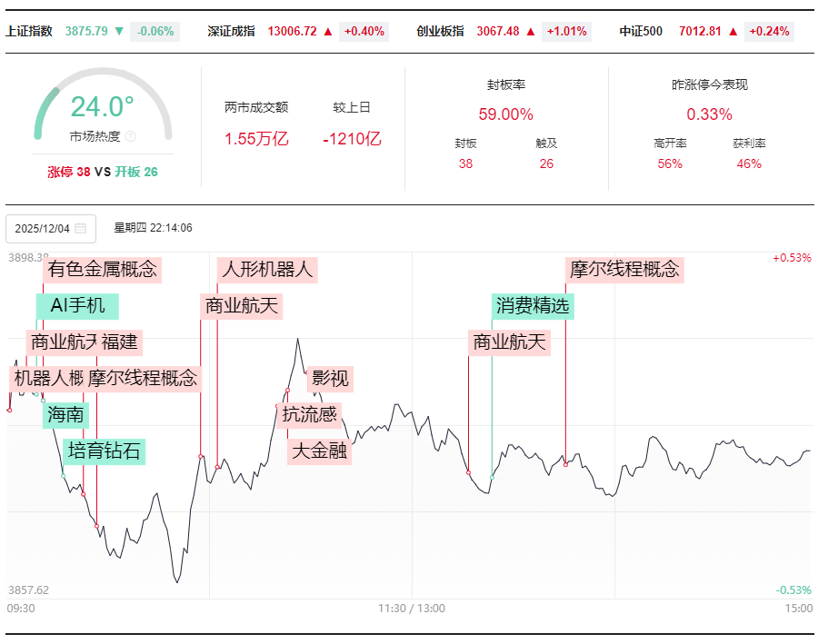The height and width of the screenshot is (644, 828).
Task: Click the red up arrow for 中证500
Action: click(733, 31)
